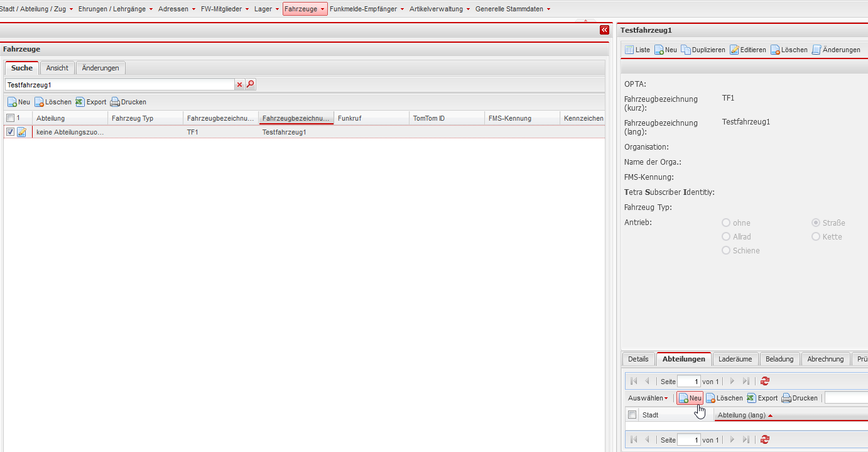Select the Allrad radio button
The width and height of the screenshot is (868, 452).
726,236
